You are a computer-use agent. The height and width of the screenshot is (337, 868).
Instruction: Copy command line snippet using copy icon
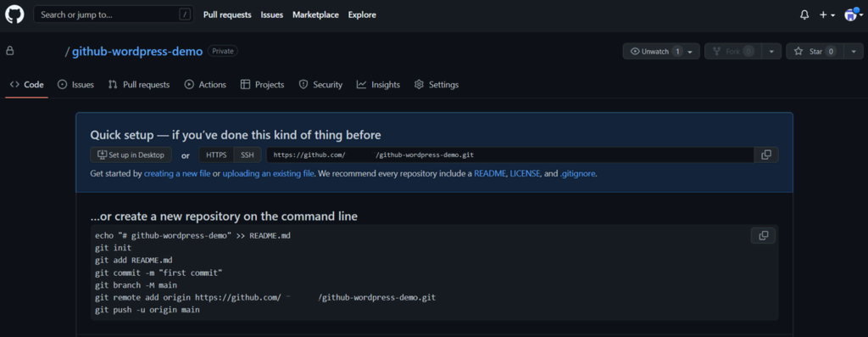tap(764, 236)
